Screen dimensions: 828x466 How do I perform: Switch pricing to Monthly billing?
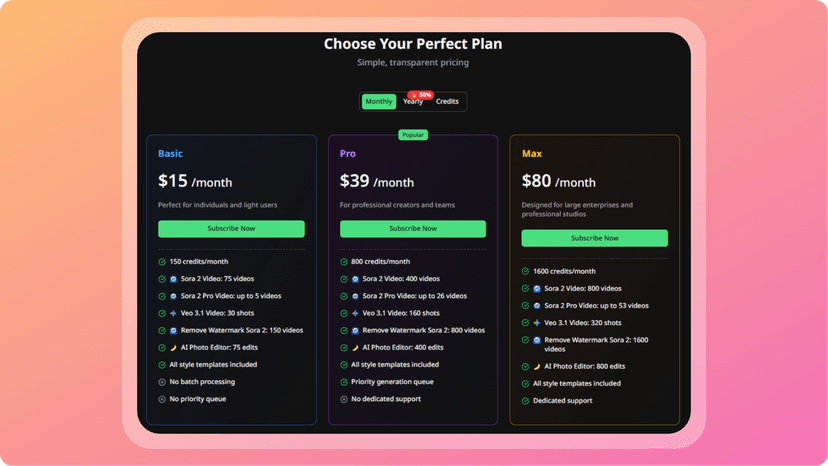coord(379,101)
